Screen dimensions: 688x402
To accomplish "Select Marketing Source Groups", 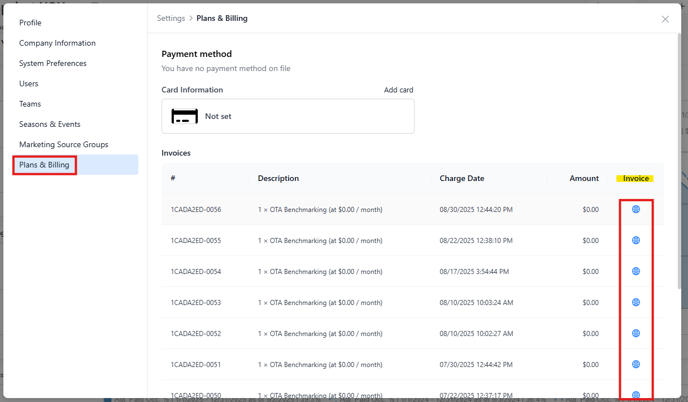I will tap(64, 144).
